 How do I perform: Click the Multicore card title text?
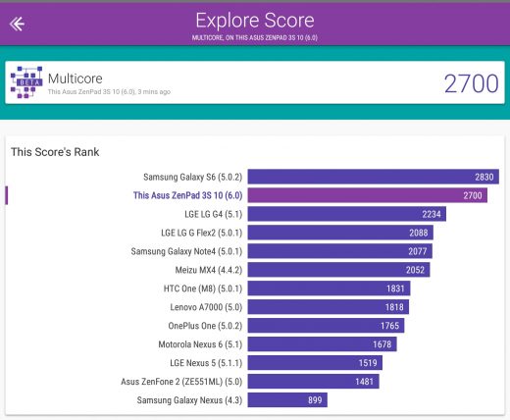(x=76, y=79)
